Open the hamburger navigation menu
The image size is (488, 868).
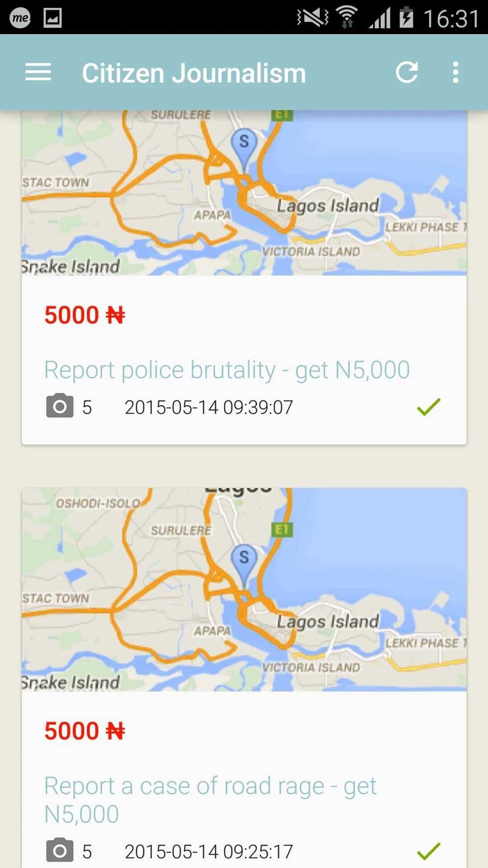38,72
